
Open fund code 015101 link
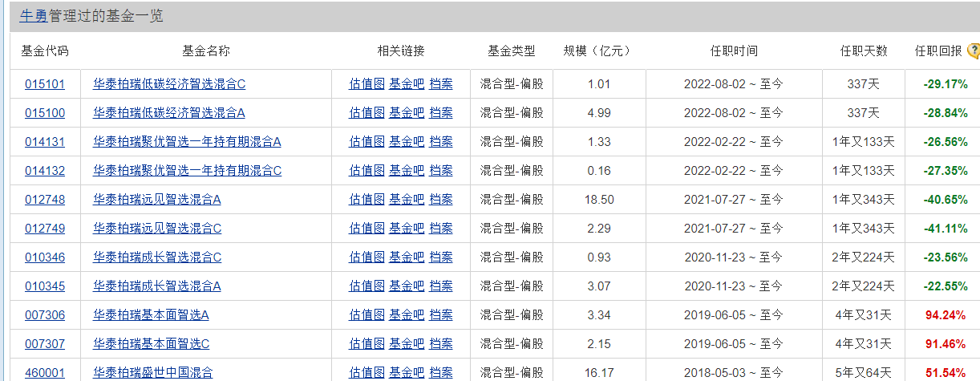45,83
